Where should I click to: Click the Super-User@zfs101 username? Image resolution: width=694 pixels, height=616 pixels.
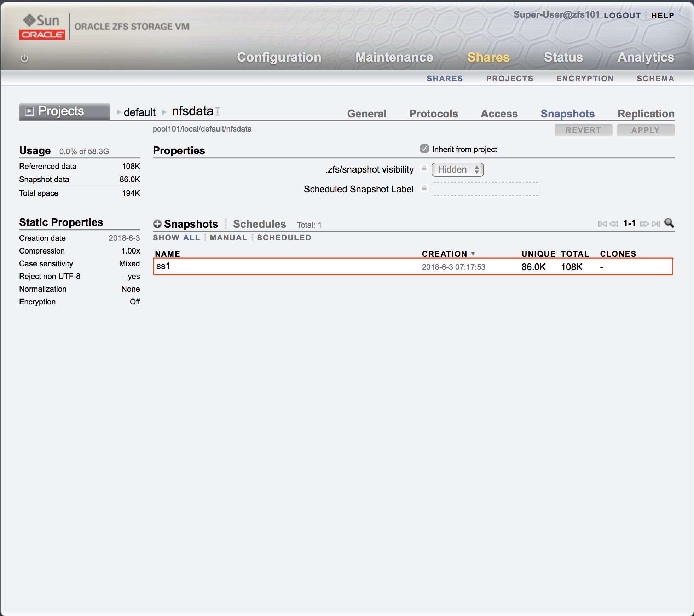pyautogui.click(x=556, y=14)
